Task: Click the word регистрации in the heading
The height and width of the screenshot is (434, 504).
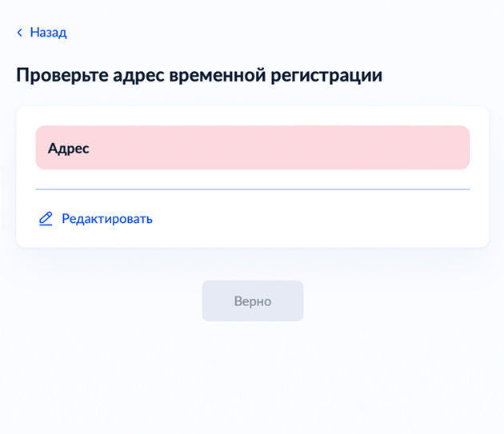Action: (x=326, y=77)
